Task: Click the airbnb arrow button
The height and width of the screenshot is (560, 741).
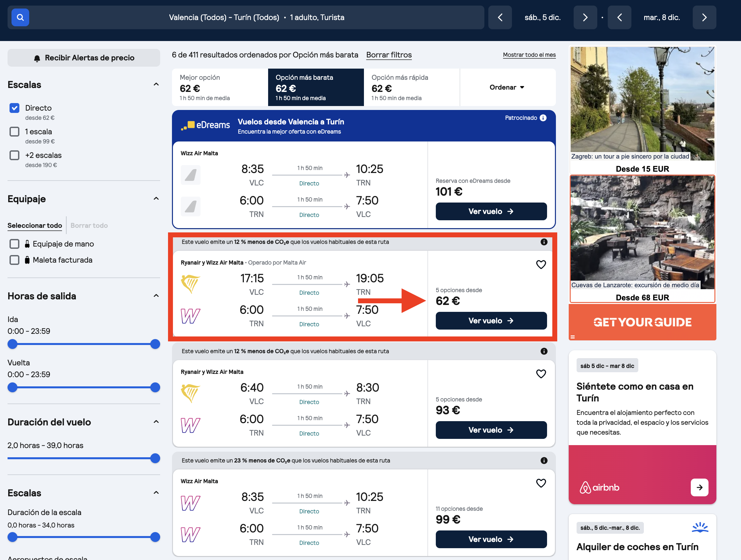Action: pyautogui.click(x=699, y=487)
